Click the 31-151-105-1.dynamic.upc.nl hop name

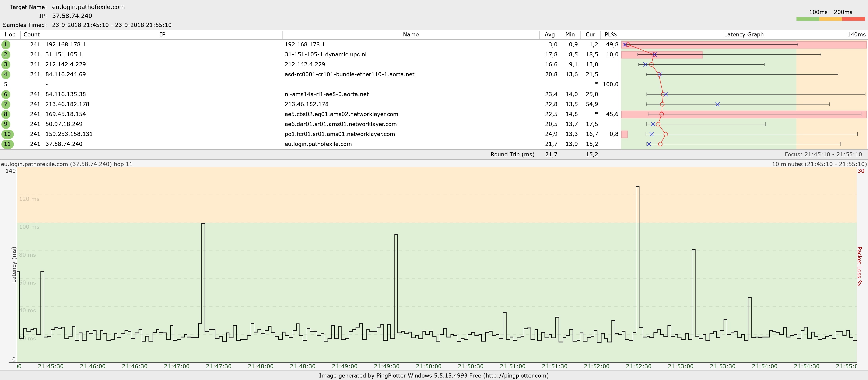pos(325,55)
